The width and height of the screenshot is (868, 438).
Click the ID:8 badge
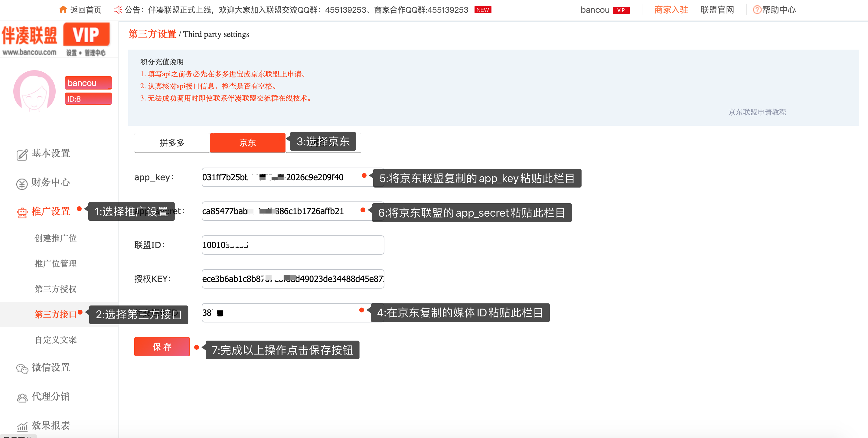pos(88,99)
